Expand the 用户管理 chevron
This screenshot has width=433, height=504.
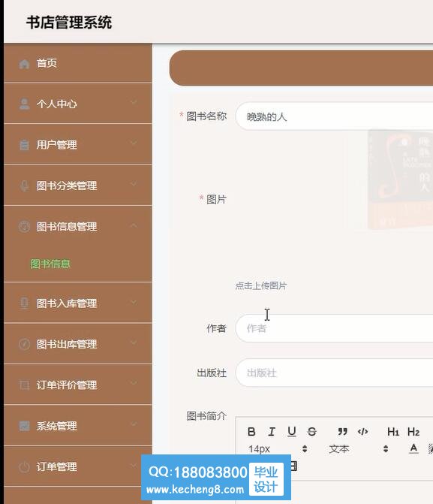(134, 143)
